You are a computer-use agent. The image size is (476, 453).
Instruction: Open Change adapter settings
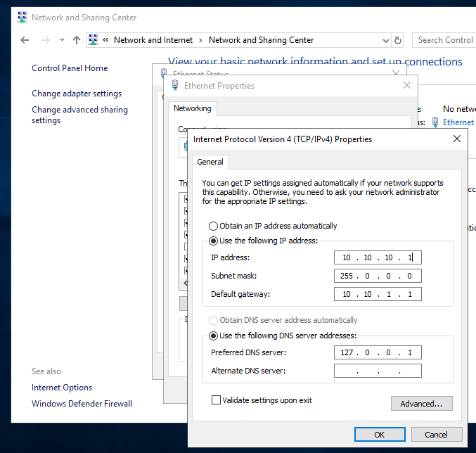pos(77,94)
